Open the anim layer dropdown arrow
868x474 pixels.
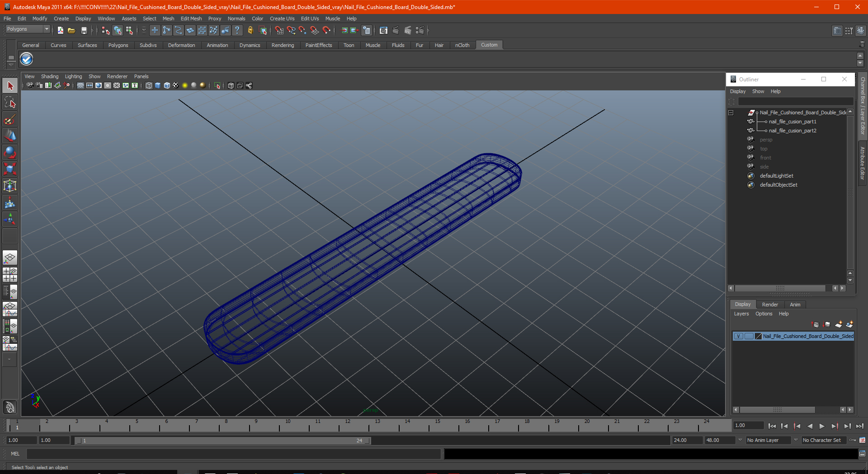point(740,440)
